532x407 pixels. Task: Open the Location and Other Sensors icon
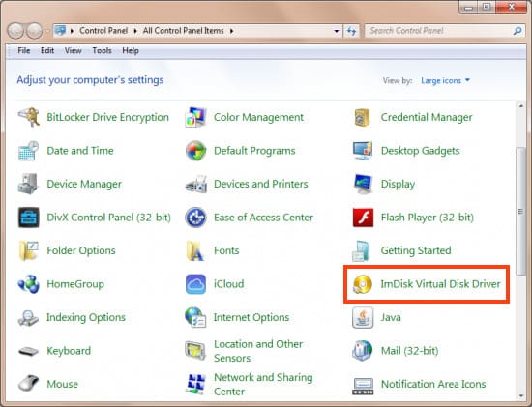[195, 351]
